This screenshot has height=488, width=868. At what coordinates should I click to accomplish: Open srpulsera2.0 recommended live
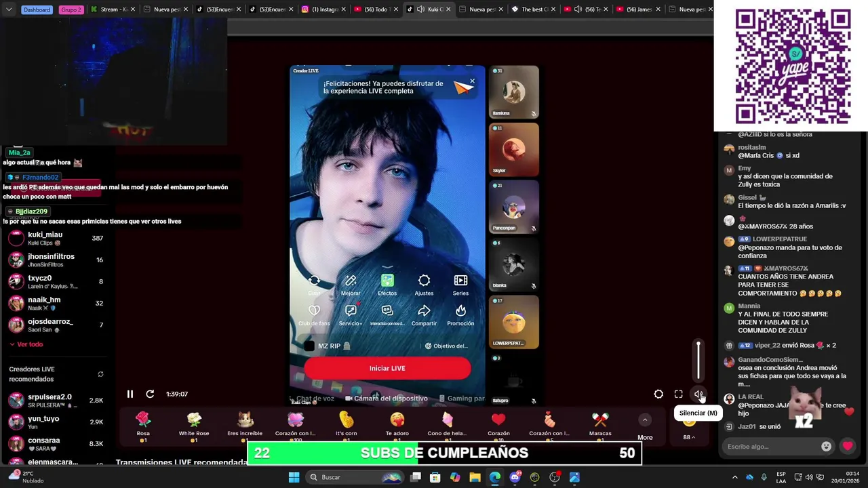pyautogui.click(x=56, y=400)
